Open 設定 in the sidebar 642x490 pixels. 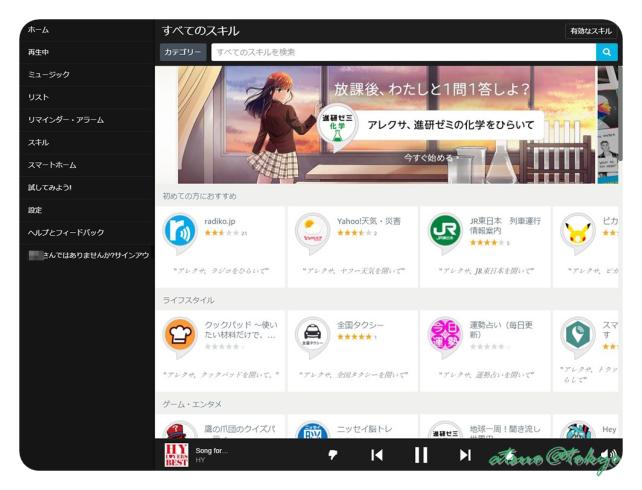click(x=35, y=210)
